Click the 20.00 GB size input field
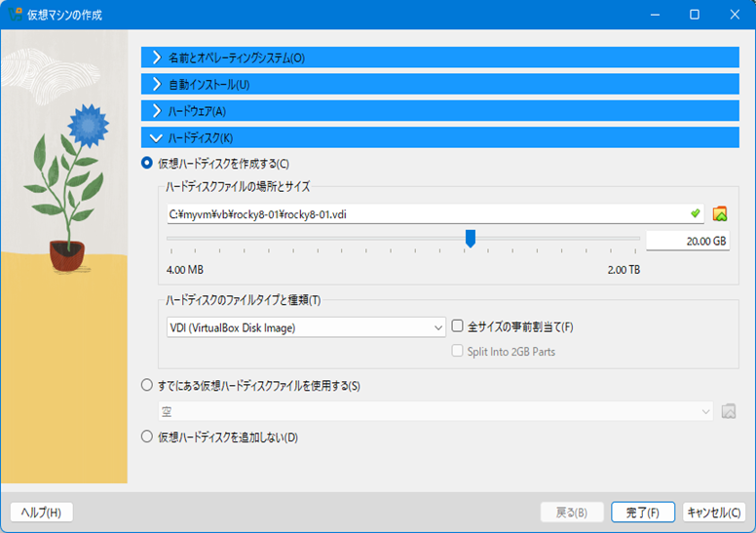 688,241
